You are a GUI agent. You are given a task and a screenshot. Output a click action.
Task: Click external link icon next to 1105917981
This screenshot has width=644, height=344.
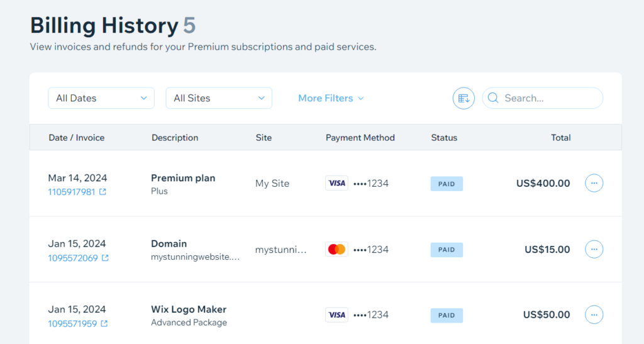[x=103, y=192]
